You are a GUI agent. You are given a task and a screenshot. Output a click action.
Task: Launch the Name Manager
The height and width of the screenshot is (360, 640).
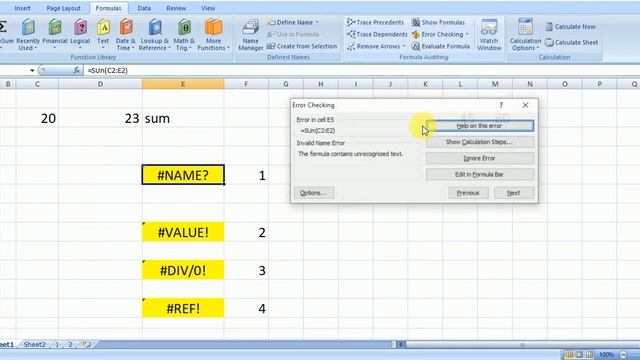[250, 35]
